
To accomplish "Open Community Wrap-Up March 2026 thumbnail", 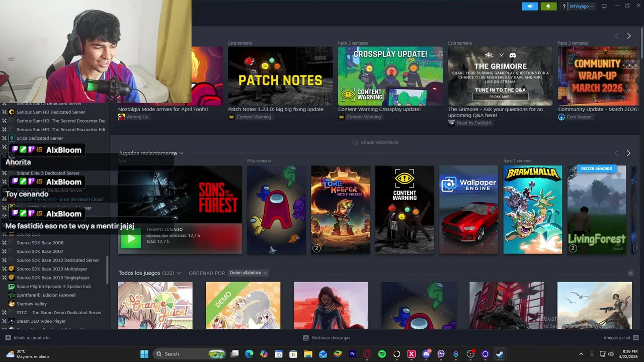I will tap(598, 76).
